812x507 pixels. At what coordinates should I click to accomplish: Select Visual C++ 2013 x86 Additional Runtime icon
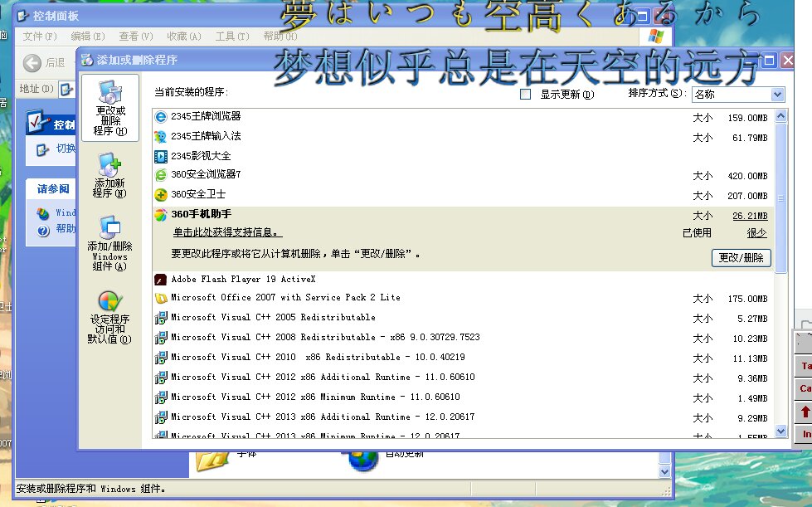point(161,417)
